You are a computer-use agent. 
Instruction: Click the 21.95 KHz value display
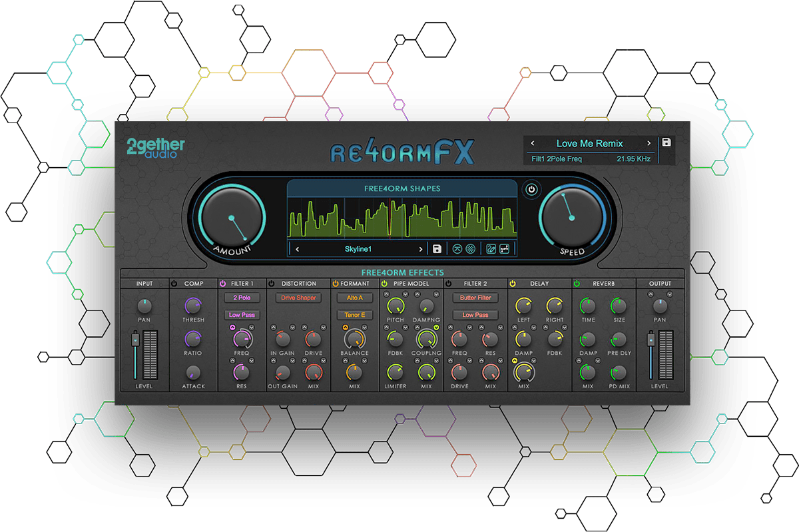[x=635, y=159]
